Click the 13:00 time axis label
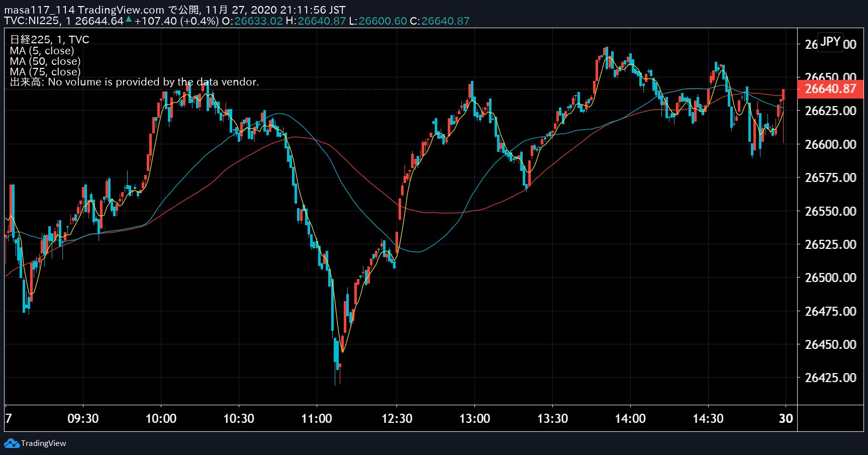Viewport: 868px width, 455px height. coord(474,418)
